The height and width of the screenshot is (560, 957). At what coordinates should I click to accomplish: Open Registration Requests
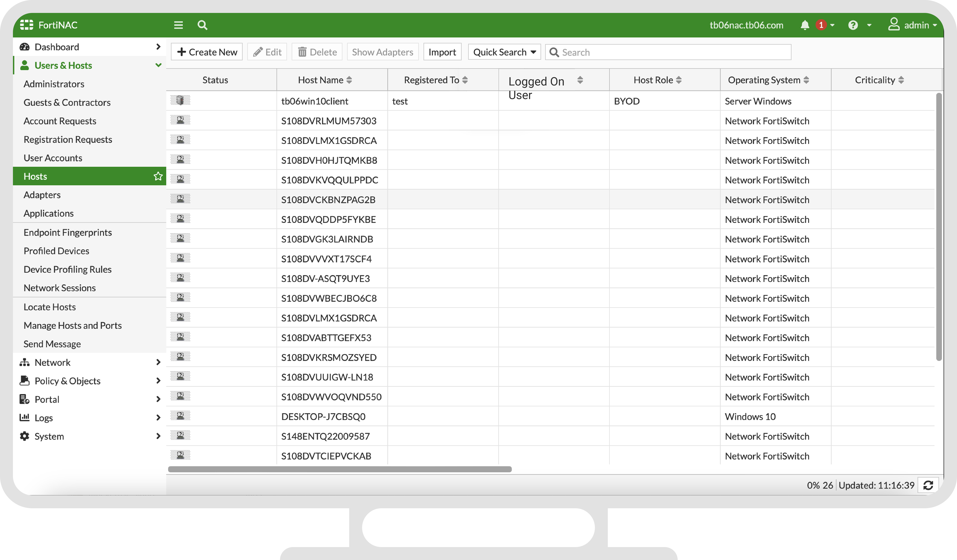68,139
